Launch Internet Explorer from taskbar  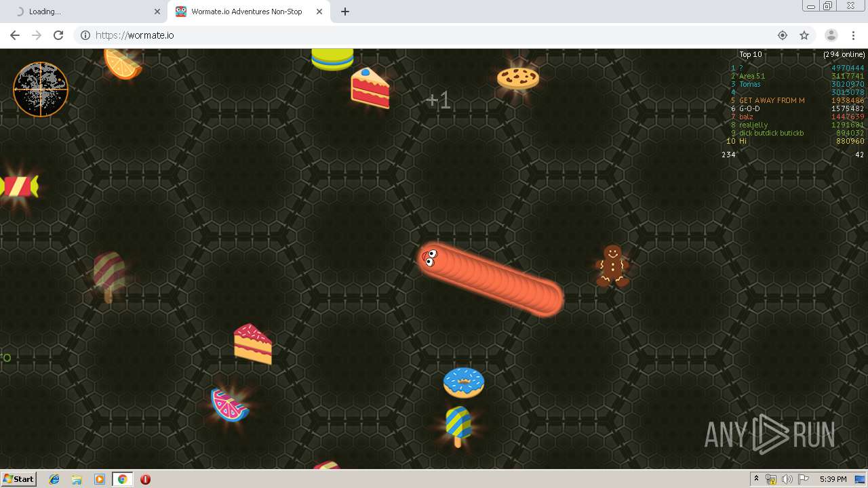pos(54,479)
